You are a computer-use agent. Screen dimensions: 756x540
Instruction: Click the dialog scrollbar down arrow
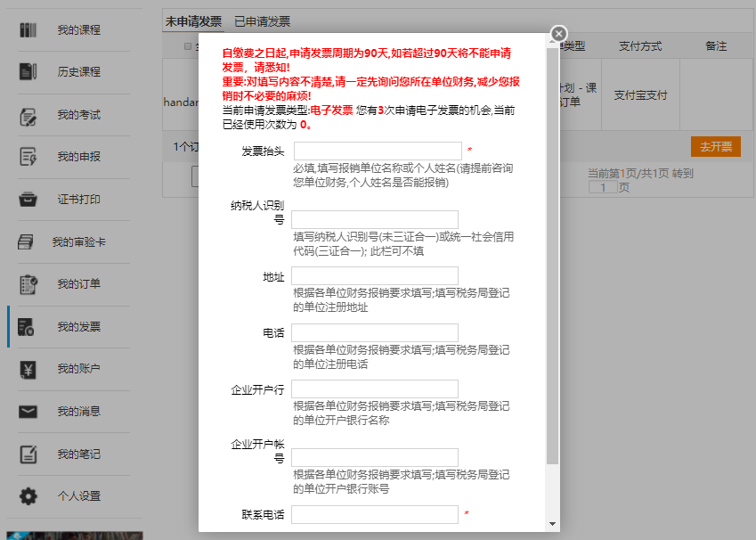tap(553, 524)
